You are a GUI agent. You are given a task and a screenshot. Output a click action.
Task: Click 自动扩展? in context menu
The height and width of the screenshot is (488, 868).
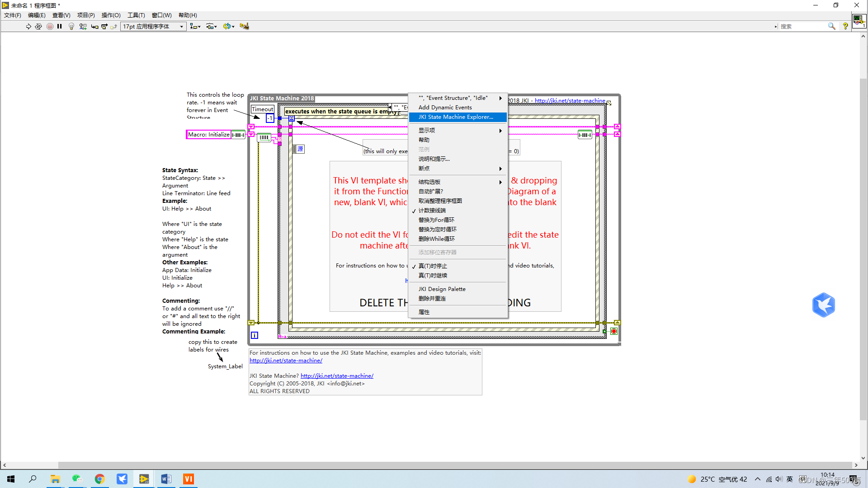coord(458,191)
